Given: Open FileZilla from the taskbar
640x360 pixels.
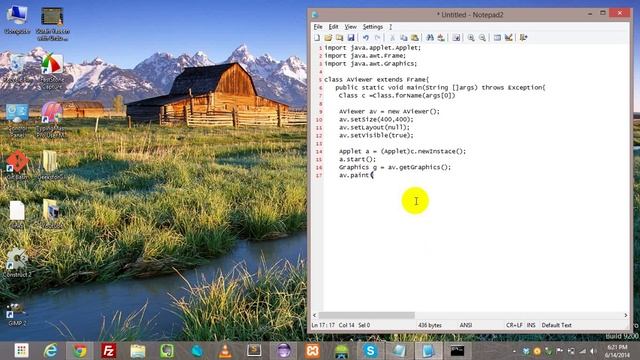Looking at the screenshot, I should pyautogui.click(x=109, y=351).
